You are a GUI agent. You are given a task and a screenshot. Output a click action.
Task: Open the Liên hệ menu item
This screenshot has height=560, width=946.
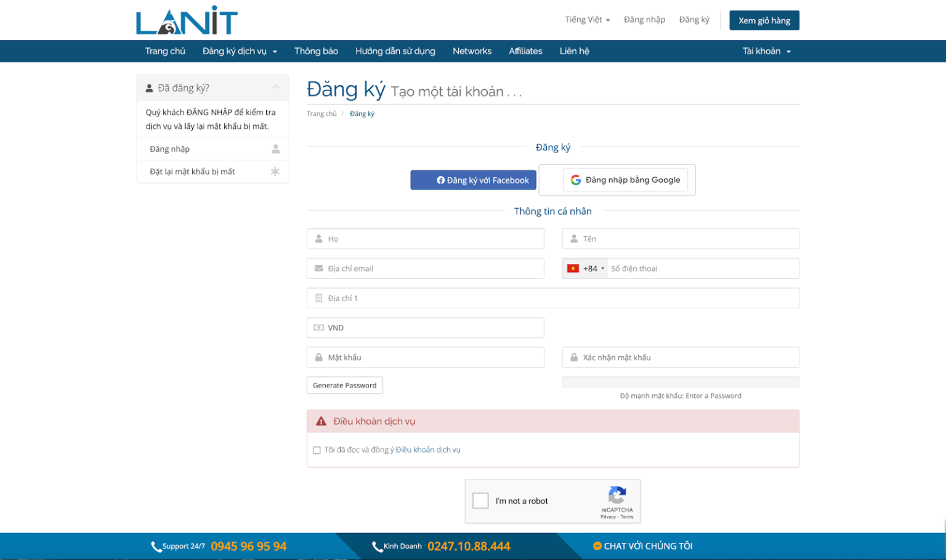[575, 51]
